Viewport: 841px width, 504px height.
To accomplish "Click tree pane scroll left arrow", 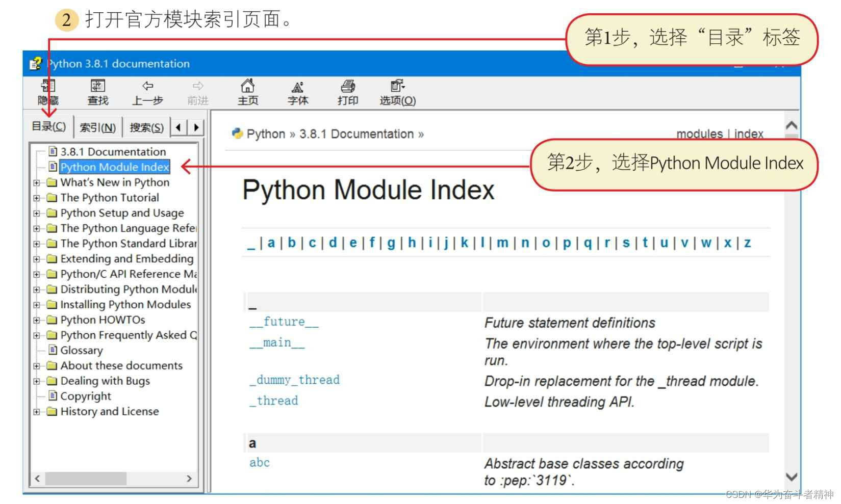I will tap(37, 479).
